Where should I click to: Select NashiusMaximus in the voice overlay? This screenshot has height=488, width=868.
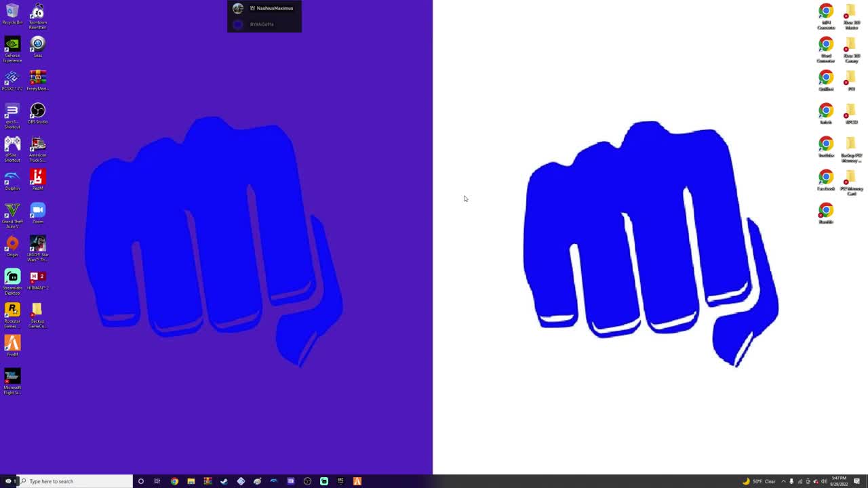[264, 8]
